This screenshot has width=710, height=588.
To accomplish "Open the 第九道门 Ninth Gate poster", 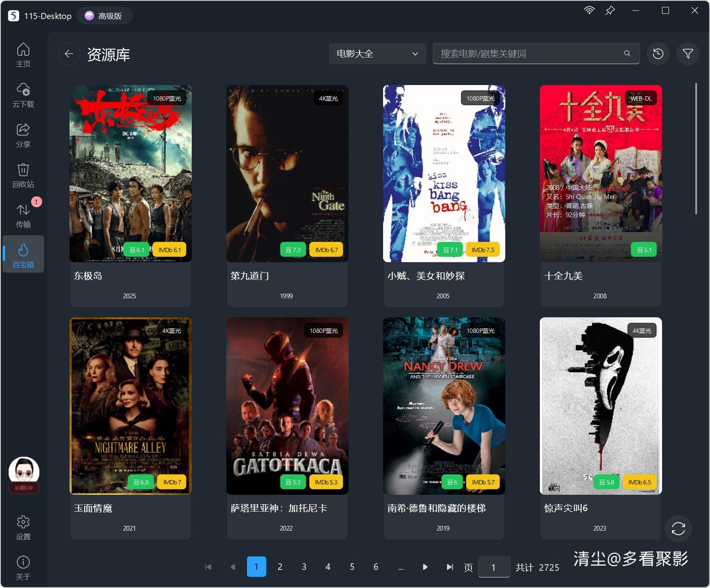I will (x=287, y=174).
